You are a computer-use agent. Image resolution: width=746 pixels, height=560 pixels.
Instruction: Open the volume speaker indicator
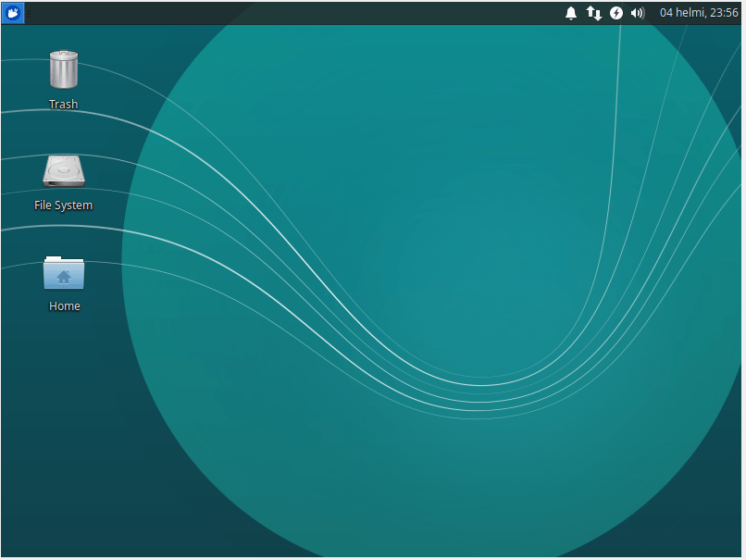pos(638,13)
